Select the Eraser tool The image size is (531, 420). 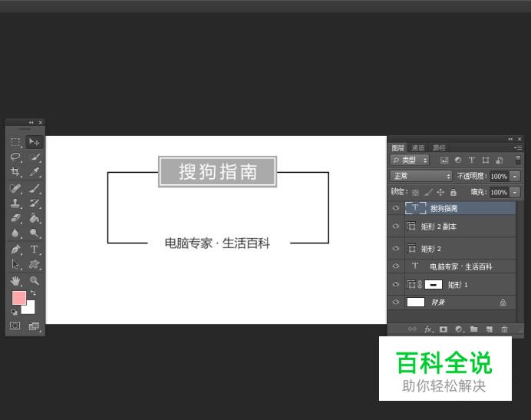tap(15, 218)
